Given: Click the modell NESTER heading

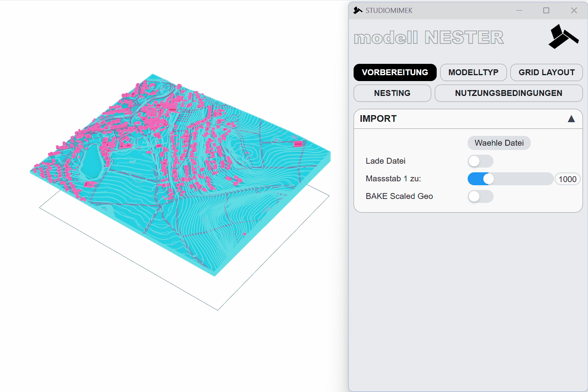Looking at the screenshot, I should [x=429, y=38].
